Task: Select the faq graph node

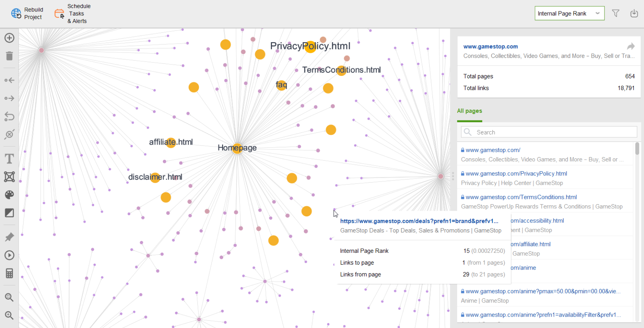Action: pyautogui.click(x=281, y=85)
